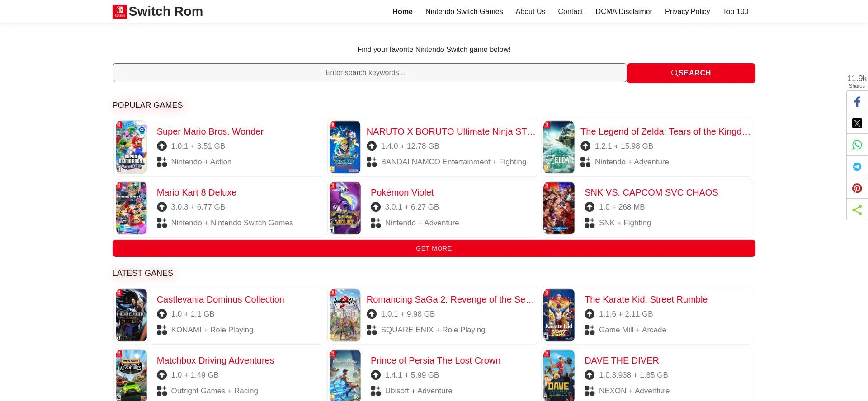
Task: Click Mario Kart 8 Deluxe cover art
Action: (x=131, y=208)
